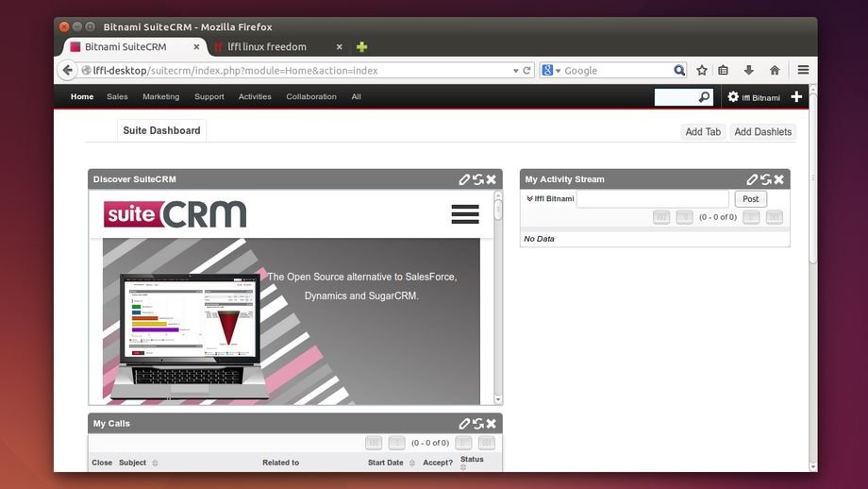The width and height of the screenshot is (868, 489).
Task: Click the edit pencil icon on Discover SuiteCRM dashlet
Action: [464, 179]
